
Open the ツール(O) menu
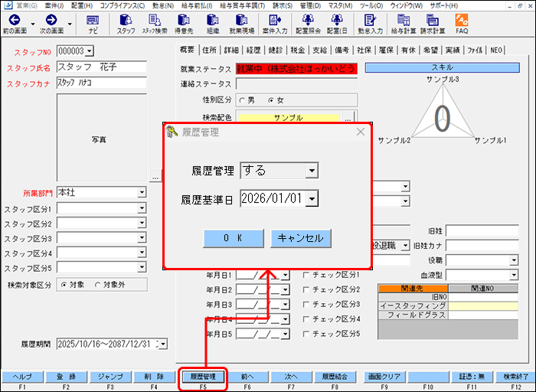(x=371, y=6)
